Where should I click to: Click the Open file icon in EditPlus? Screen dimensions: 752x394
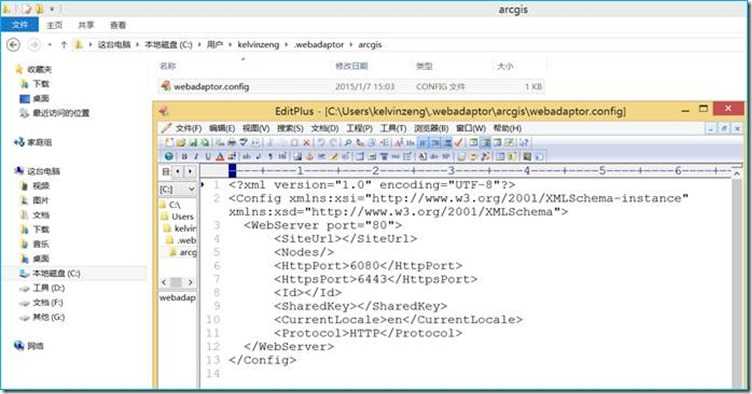(180, 142)
